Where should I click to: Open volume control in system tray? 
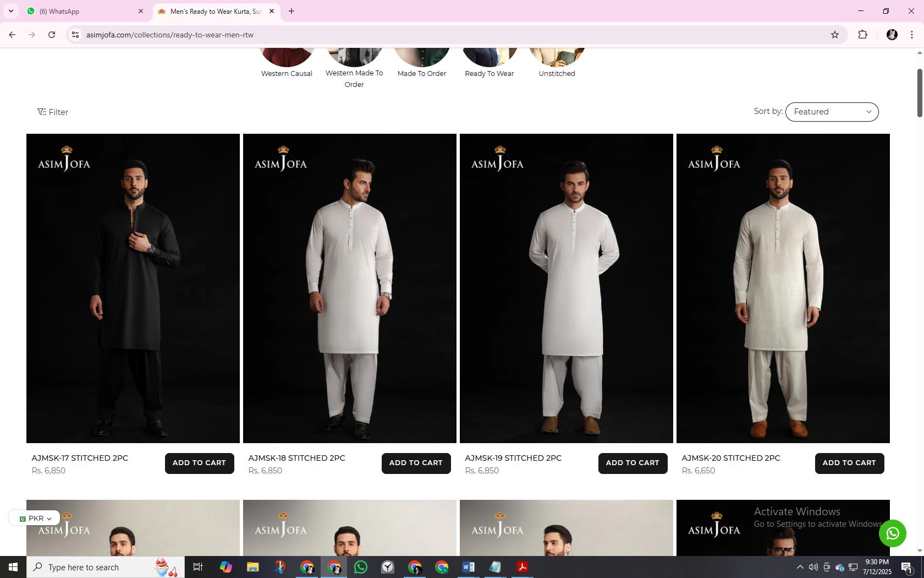point(813,567)
